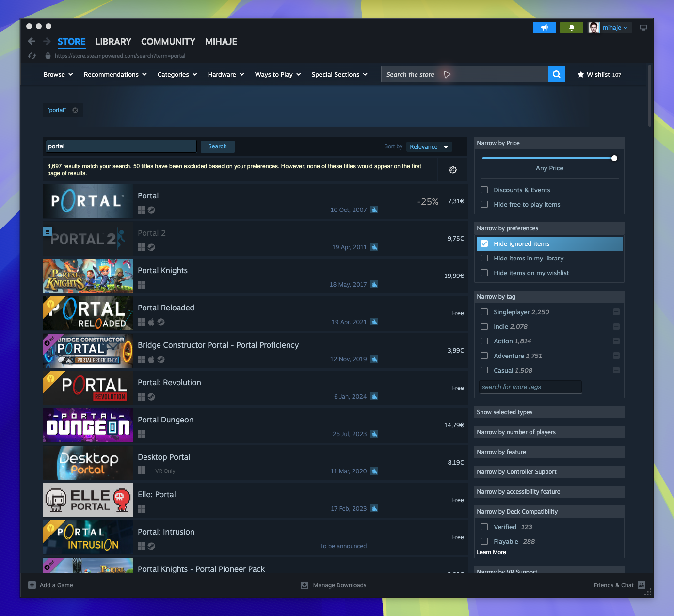
Task: Check the Adventure tag filter
Action: coord(484,356)
